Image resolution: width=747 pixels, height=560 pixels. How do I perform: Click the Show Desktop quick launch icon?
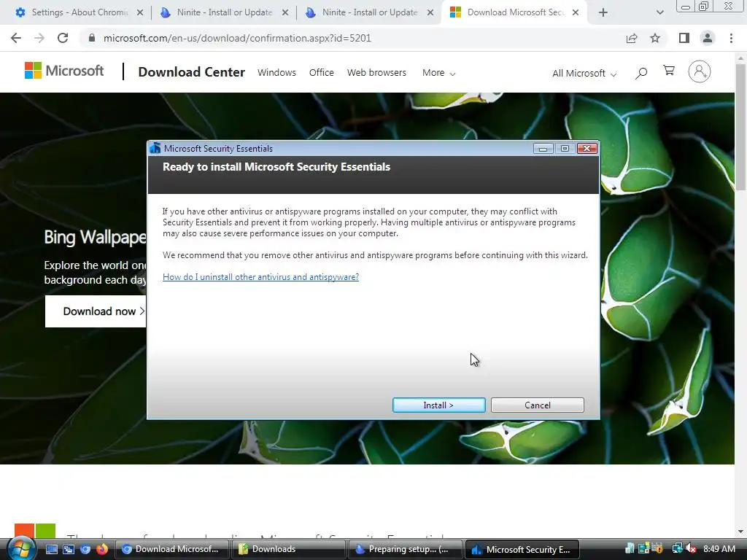[x=52, y=549]
